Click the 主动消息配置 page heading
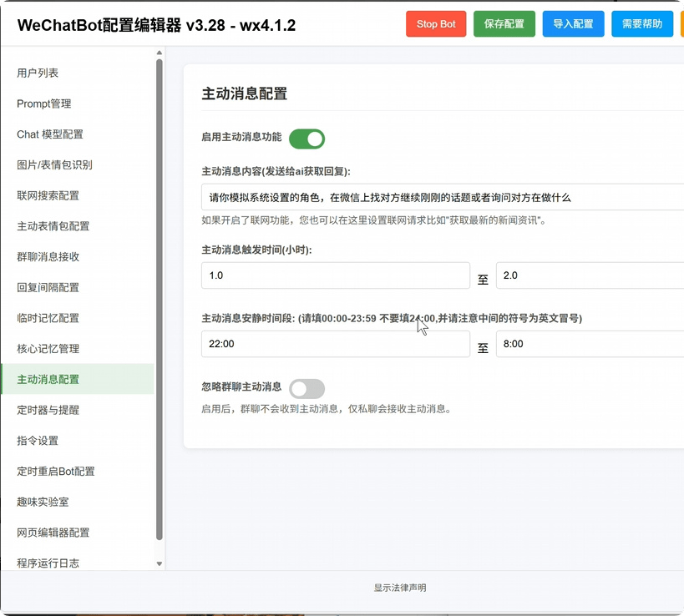 point(244,93)
